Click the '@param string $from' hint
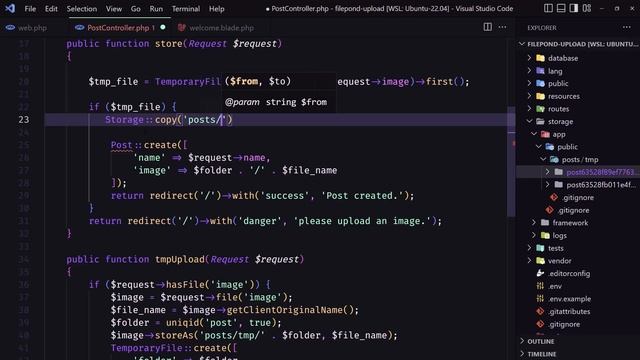Image resolution: width=640 pixels, height=360 pixels. 276,102
